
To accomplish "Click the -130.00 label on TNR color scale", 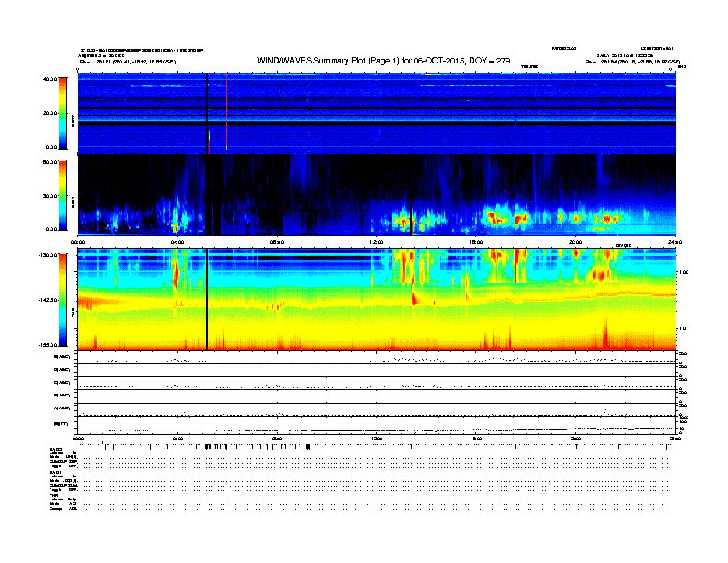I will coord(49,255).
